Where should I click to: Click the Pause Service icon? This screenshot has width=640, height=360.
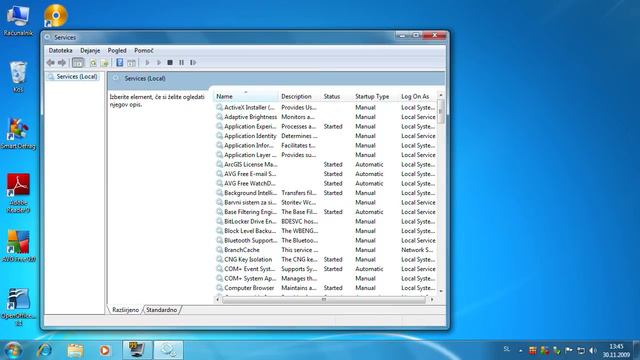pyautogui.click(x=181, y=62)
